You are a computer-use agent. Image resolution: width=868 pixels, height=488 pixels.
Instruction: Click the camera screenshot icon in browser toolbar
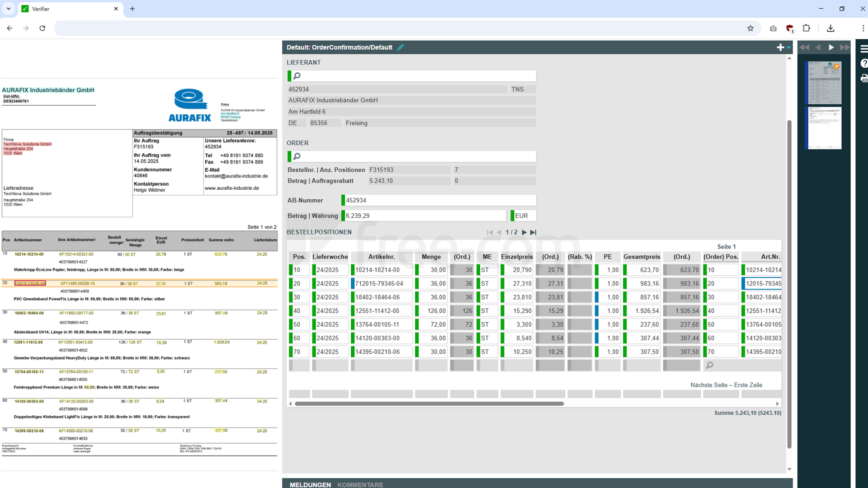point(773,28)
